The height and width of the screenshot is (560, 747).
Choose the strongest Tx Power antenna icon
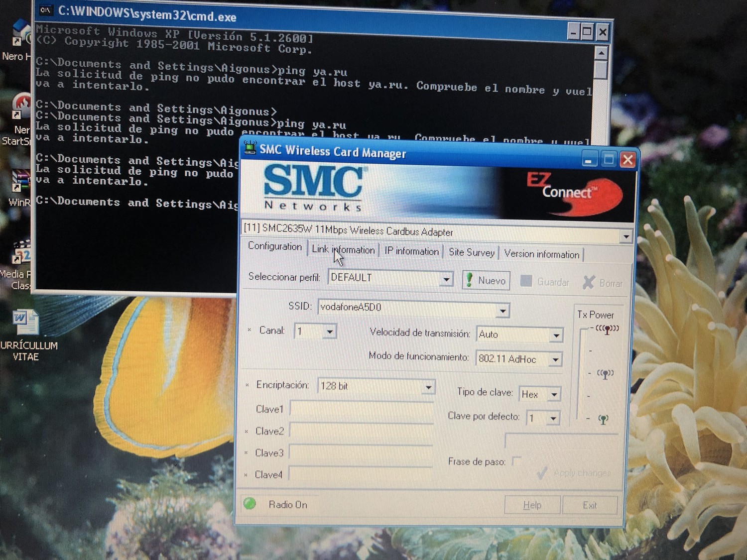pyautogui.click(x=607, y=329)
